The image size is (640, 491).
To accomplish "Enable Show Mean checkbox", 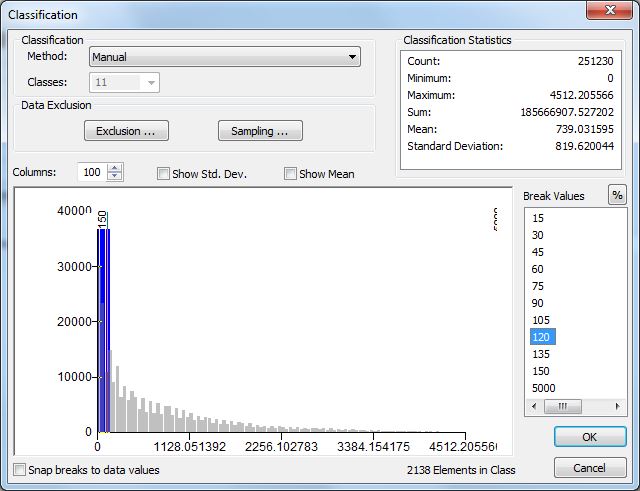I will click(x=291, y=174).
